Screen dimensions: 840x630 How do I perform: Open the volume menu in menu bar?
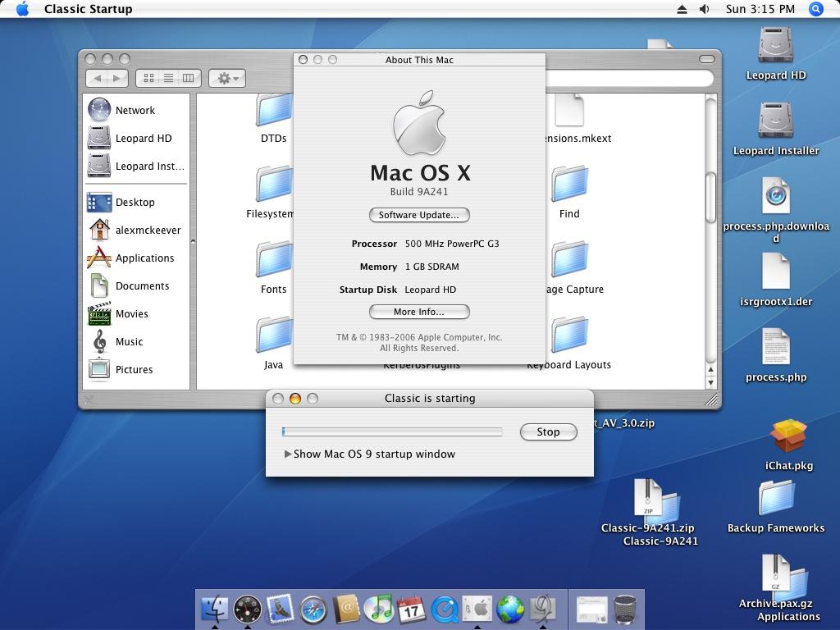click(704, 9)
